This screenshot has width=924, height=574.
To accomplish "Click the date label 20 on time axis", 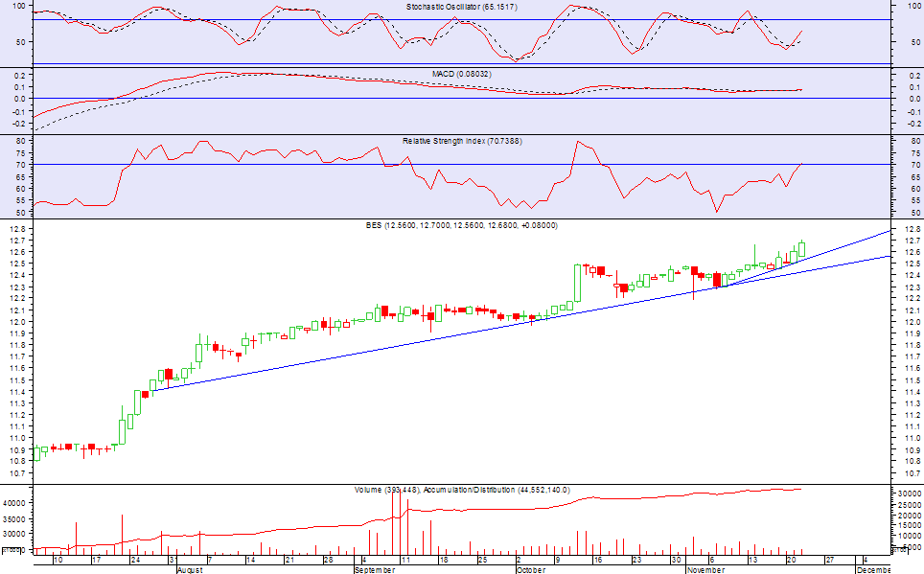I will coord(792,560).
